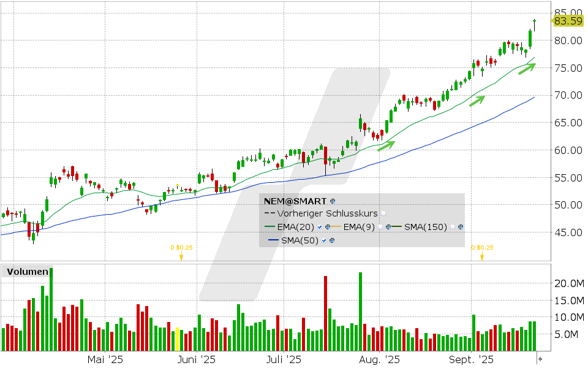
Task: Click the June dividend arrow marker
Action: pyautogui.click(x=181, y=258)
